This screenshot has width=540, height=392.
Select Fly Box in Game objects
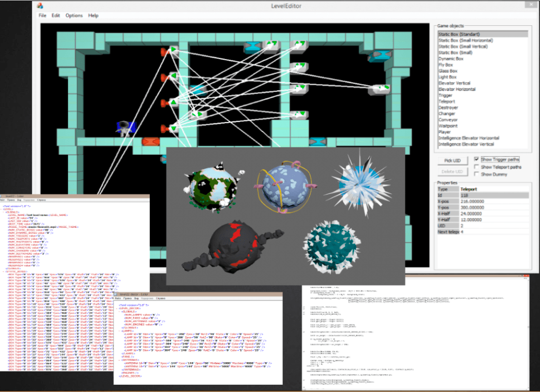(483, 65)
